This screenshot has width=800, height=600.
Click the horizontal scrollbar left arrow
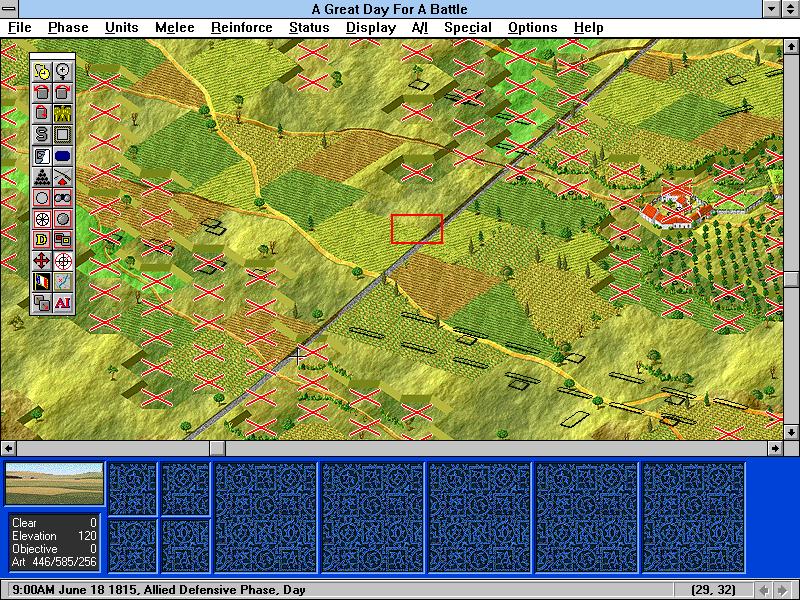pos(8,448)
